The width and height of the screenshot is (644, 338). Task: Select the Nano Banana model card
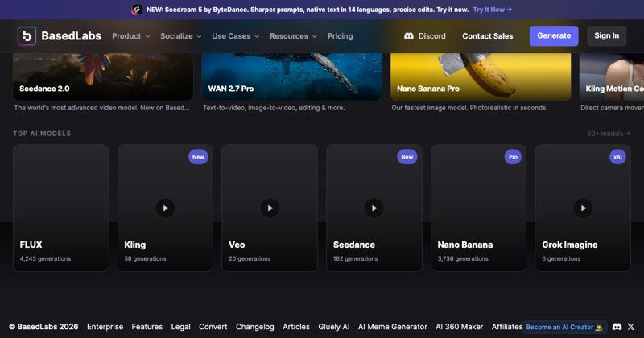point(478,208)
